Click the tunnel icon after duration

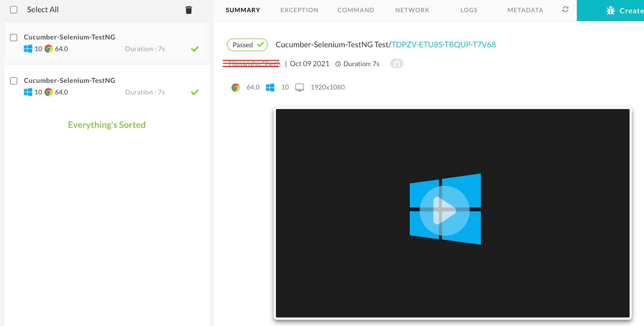tap(397, 64)
